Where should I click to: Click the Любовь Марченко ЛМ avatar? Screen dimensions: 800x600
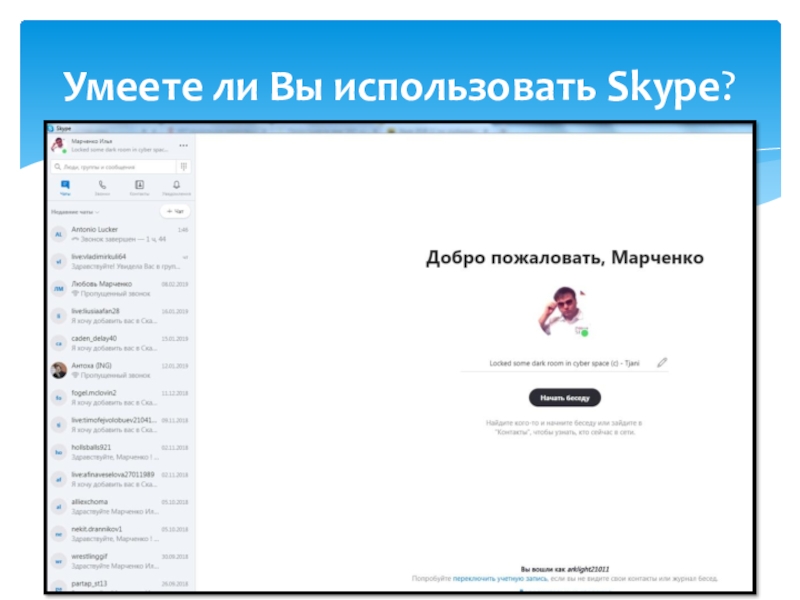pyautogui.click(x=59, y=289)
